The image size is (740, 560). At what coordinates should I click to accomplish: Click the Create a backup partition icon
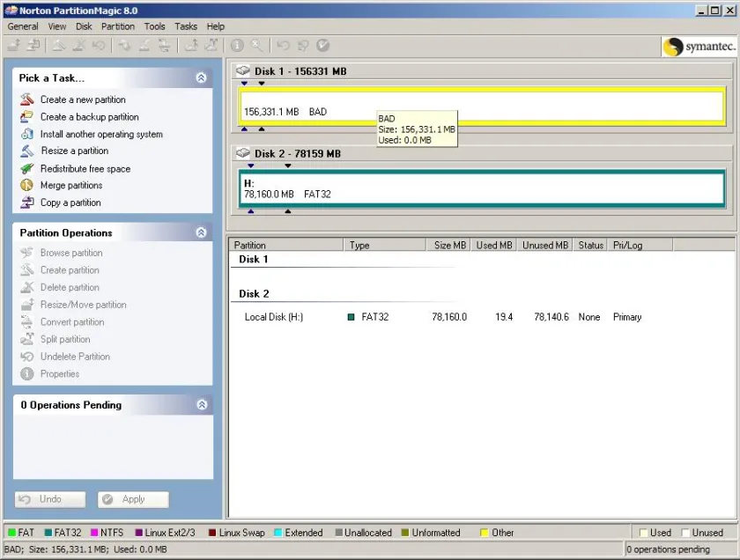click(x=27, y=116)
